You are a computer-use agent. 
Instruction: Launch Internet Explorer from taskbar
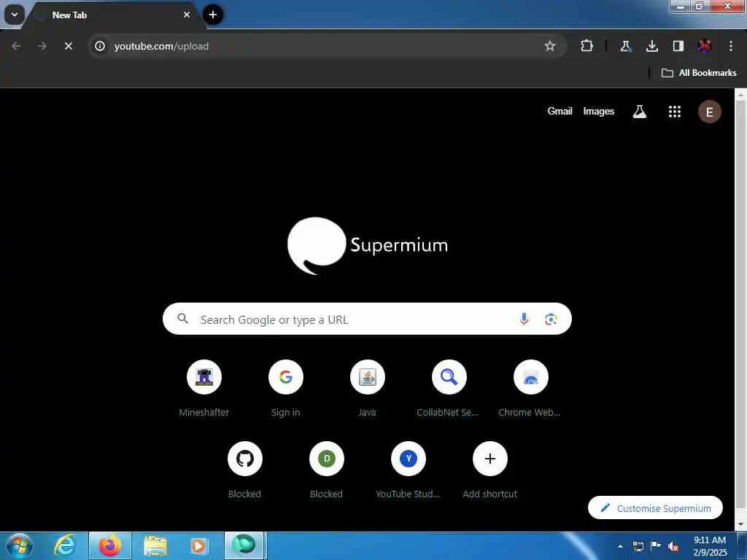pos(65,545)
